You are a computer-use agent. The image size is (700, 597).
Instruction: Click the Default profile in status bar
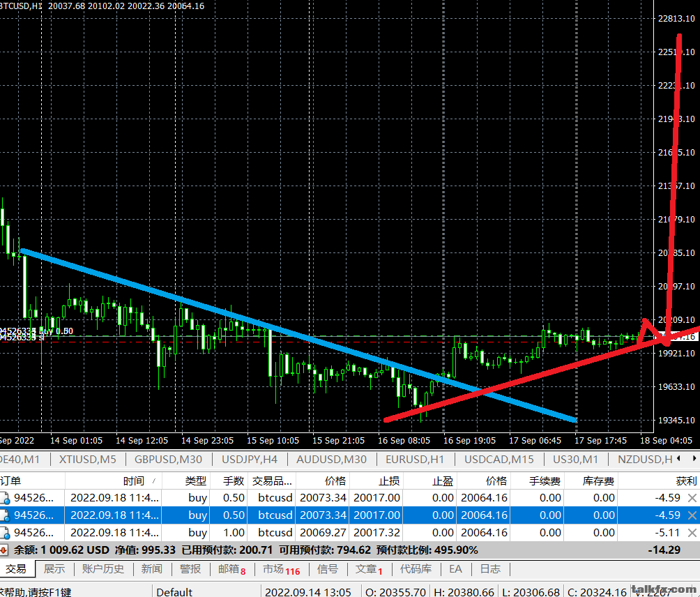click(174, 592)
